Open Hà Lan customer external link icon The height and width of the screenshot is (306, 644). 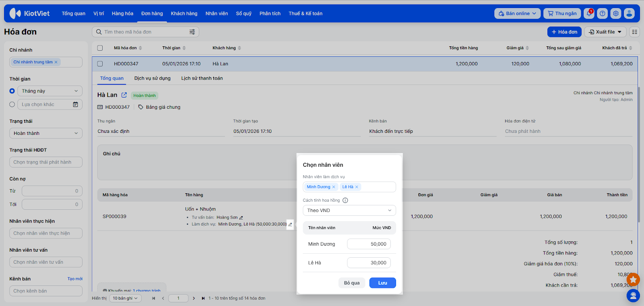[124, 95]
